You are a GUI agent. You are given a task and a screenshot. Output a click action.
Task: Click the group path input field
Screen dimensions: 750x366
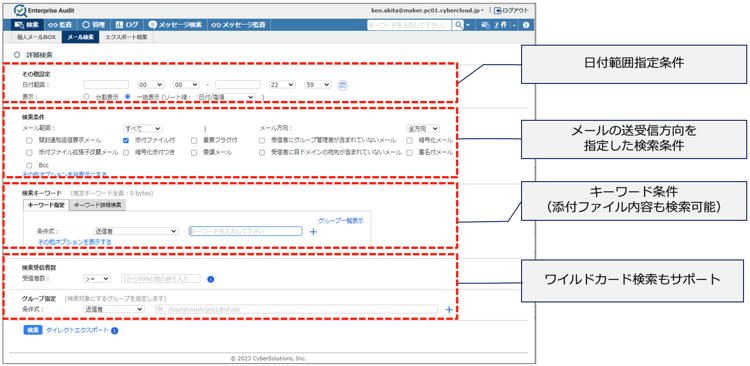296,309
